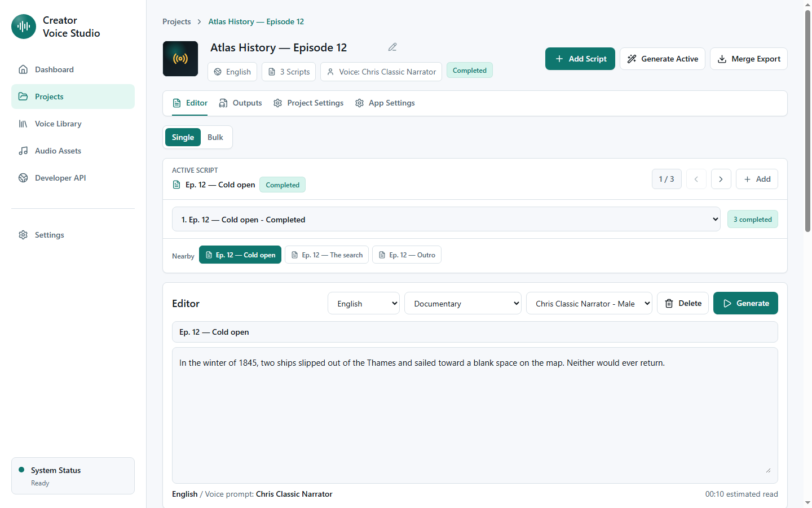Click Generate Active button

pyautogui.click(x=663, y=59)
